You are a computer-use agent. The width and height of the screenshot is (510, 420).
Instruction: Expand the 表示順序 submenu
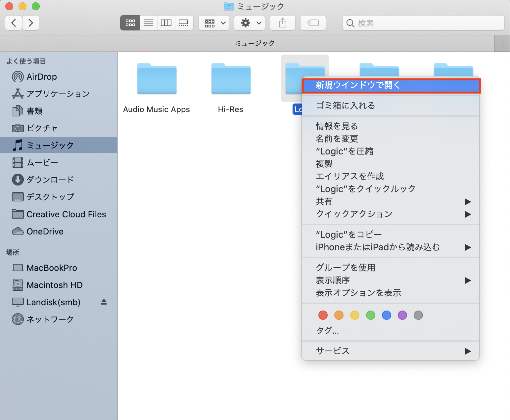click(x=391, y=280)
